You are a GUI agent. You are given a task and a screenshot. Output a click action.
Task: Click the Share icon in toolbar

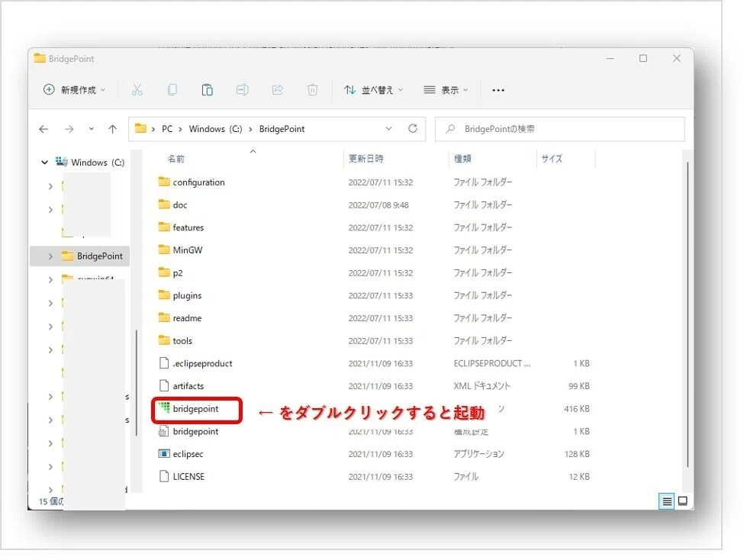click(278, 90)
